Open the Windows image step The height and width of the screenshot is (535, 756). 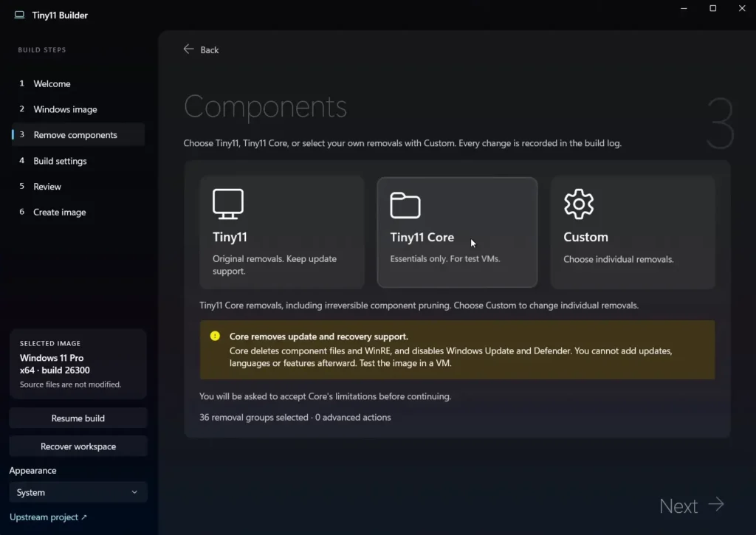tap(78, 109)
